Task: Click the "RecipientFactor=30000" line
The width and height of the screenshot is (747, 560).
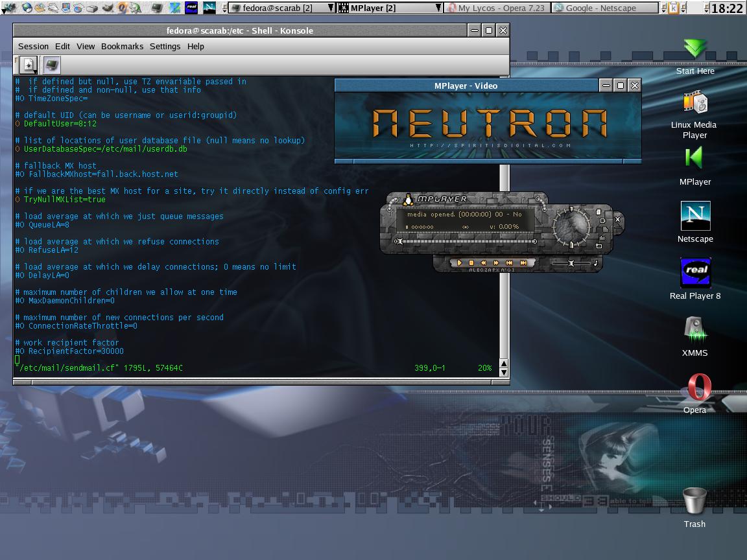Action: tap(76, 351)
